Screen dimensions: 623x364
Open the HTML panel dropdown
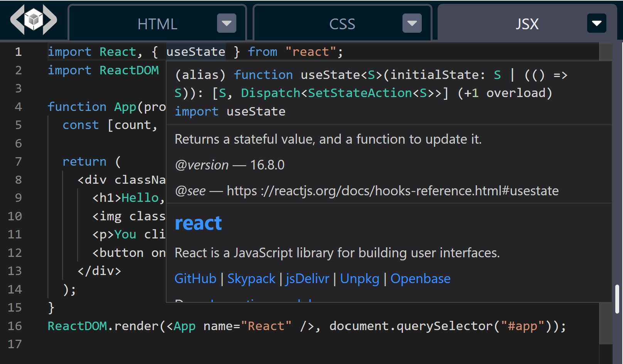pyautogui.click(x=226, y=23)
